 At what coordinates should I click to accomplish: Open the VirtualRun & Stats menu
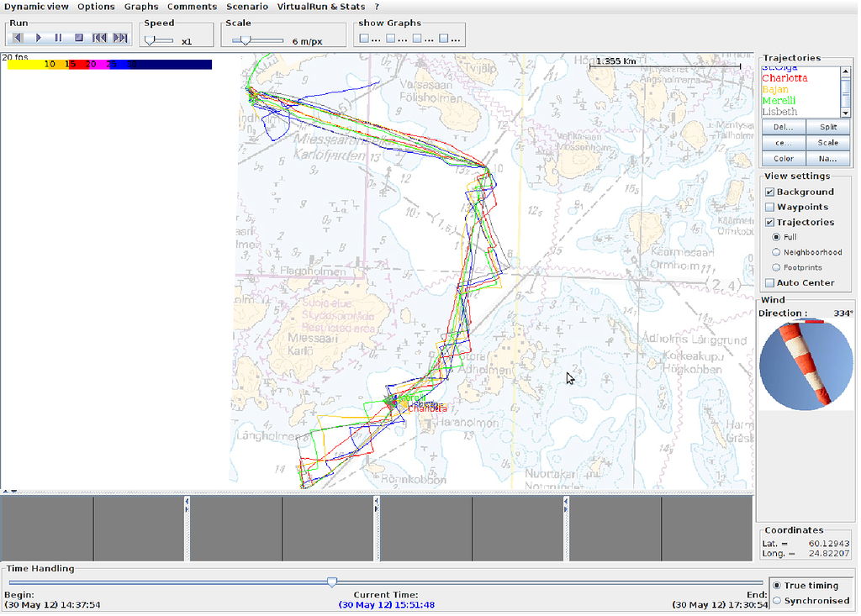pos(321,7)
